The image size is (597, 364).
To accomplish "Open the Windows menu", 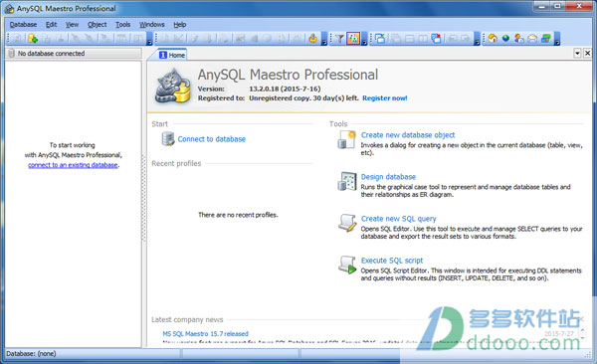I will [152, 25].
